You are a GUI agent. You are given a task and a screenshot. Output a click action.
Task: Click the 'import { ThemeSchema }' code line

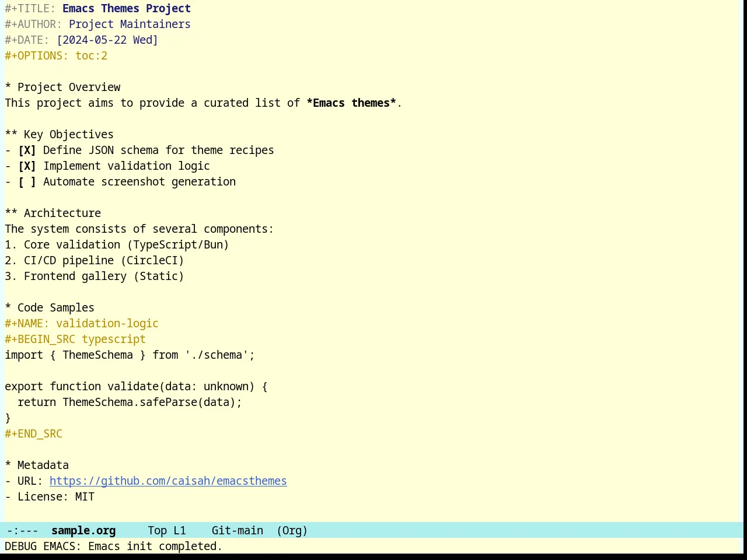tap(130, 355)
